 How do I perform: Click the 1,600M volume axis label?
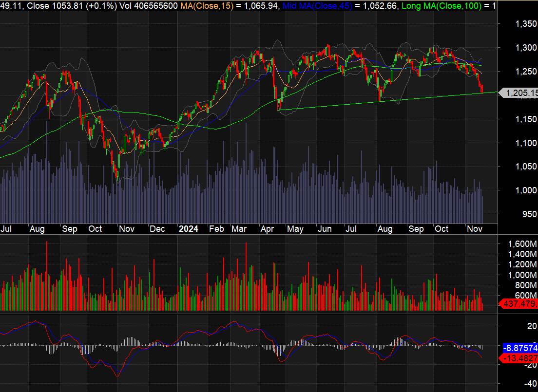[x=521, y=243]
